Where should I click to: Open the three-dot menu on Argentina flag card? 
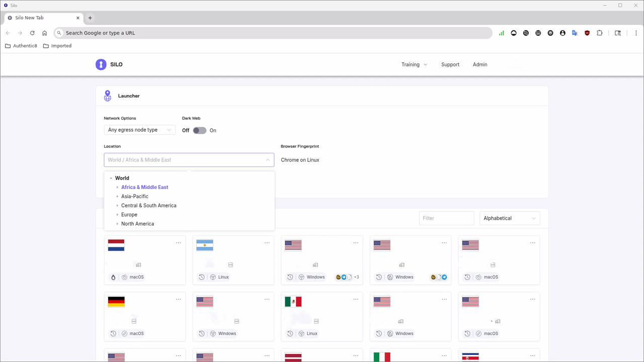pos(267,243)
